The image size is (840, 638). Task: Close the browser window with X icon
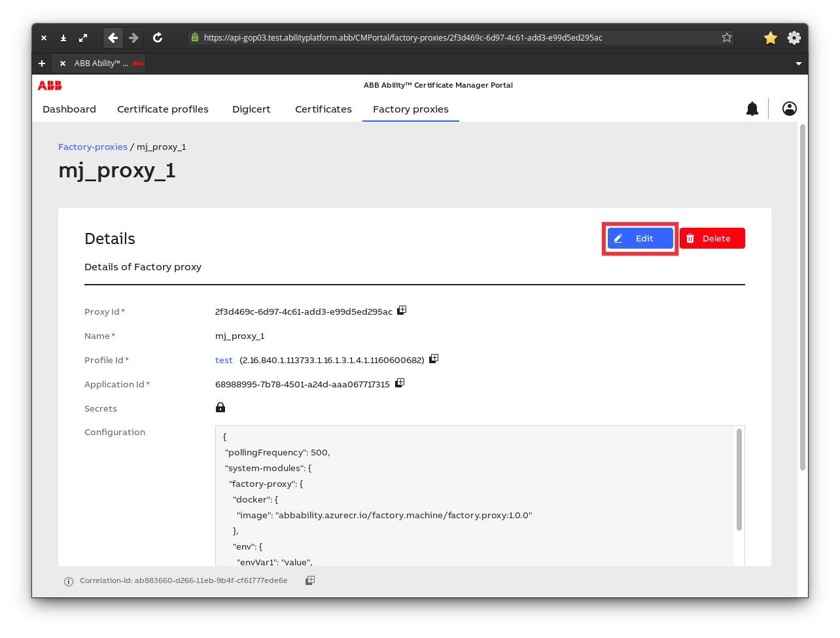pos(44,38)
